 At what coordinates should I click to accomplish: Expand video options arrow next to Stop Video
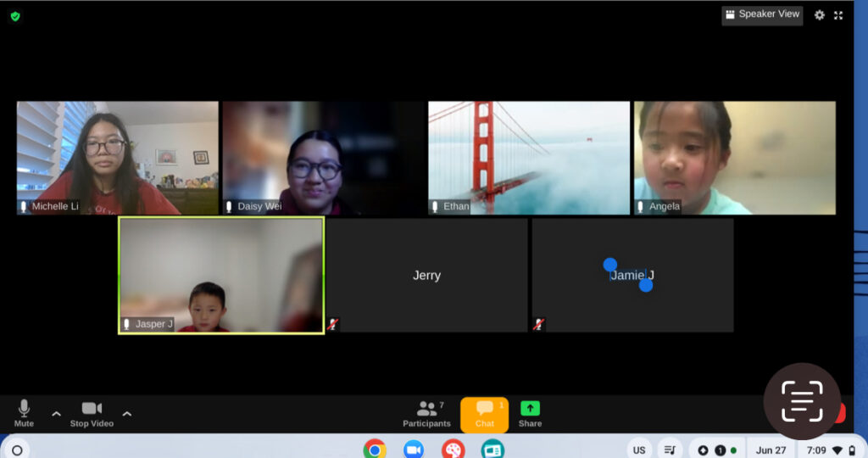click(x=127, y=414)
